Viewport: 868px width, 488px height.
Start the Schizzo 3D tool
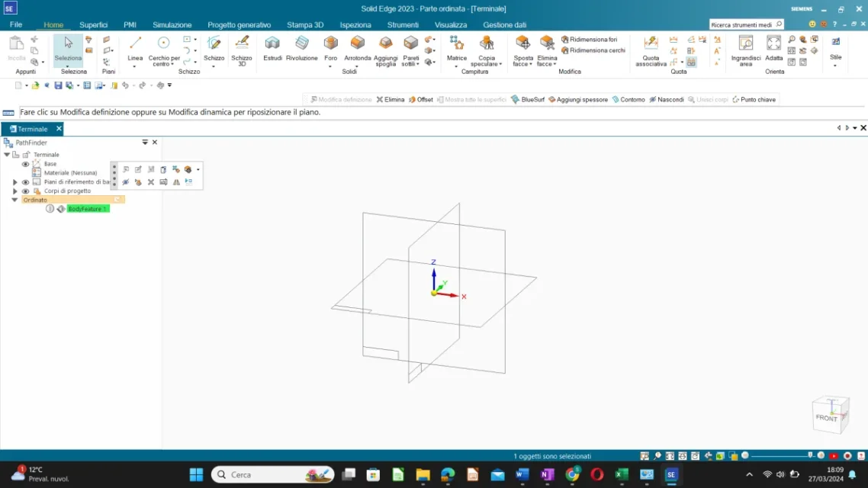(241, 47)
